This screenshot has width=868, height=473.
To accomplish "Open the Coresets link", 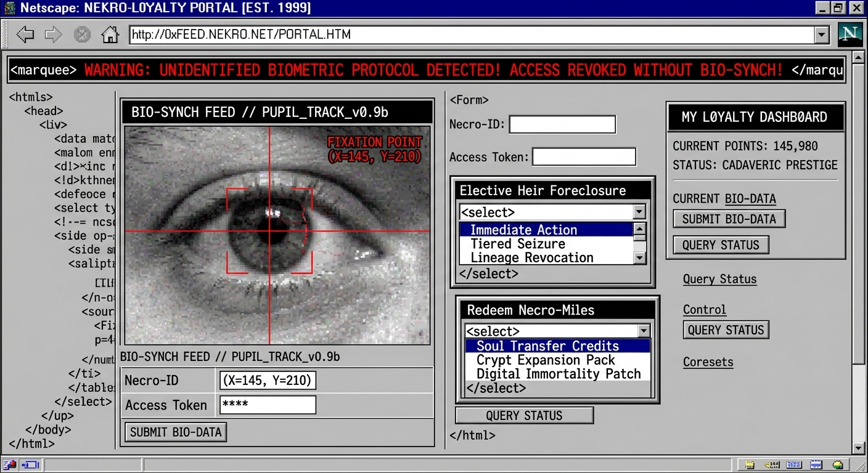I will (x=708, y=362).
